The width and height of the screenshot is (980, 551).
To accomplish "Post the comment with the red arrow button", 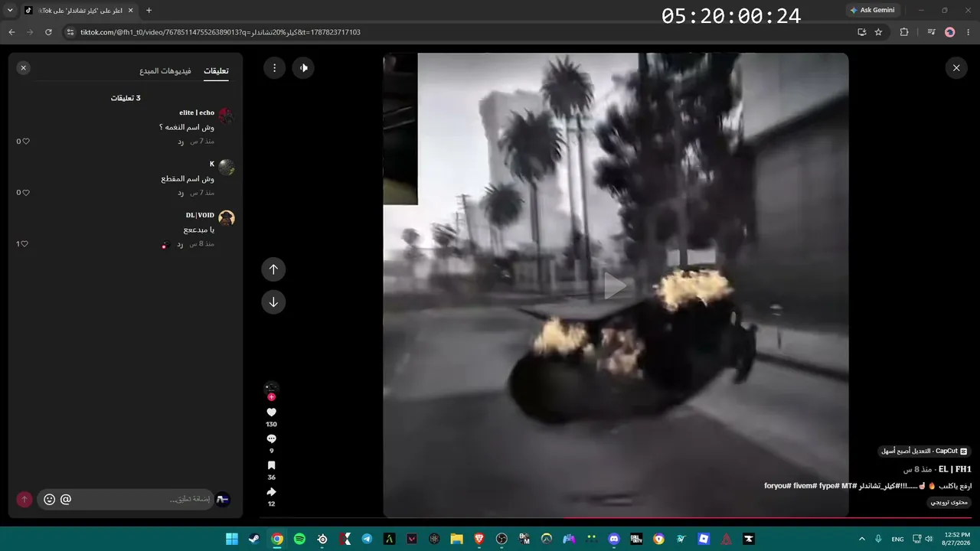I will [x=24, y=500].
